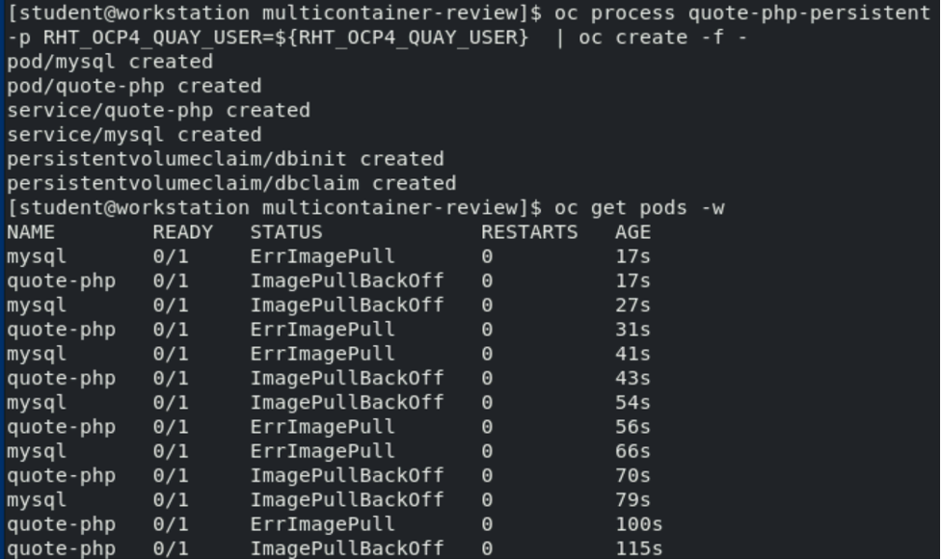Click the persistentvolumeclaim/dbinit created line

[225, 158]
